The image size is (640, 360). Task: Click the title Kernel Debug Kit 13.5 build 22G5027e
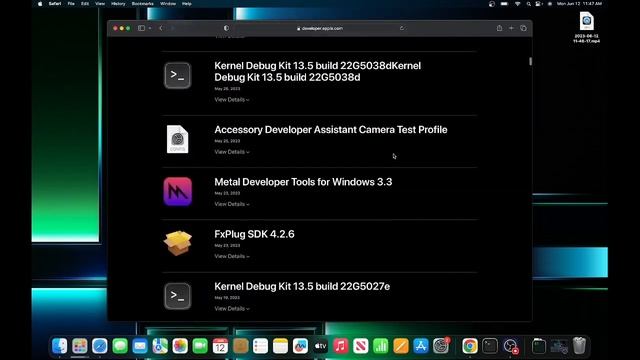click(x=302, y=287)
